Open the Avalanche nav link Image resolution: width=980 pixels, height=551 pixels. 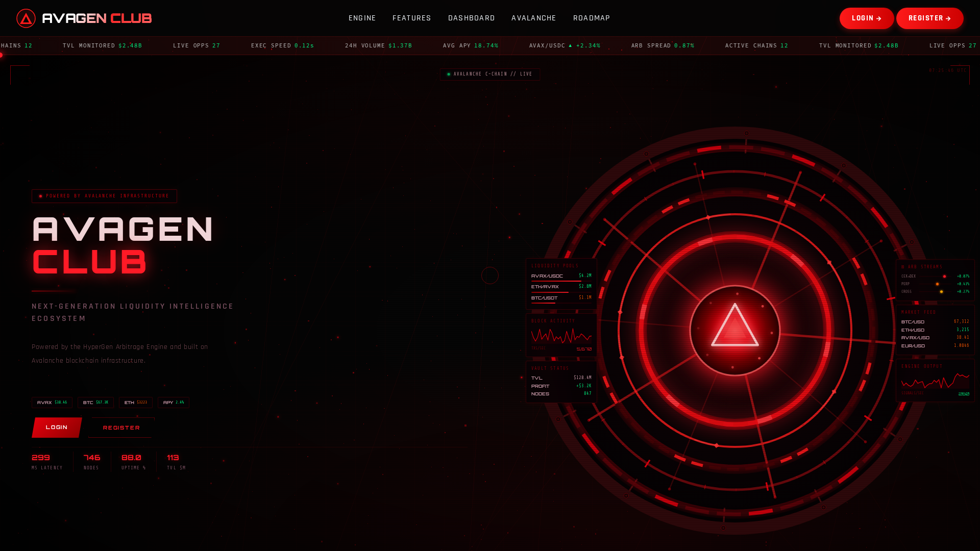coord(534,18)
